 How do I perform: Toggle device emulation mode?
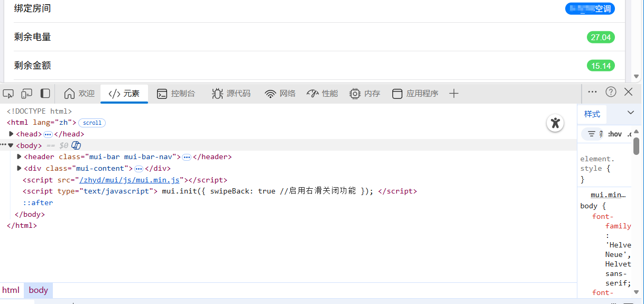pos(27,94)
